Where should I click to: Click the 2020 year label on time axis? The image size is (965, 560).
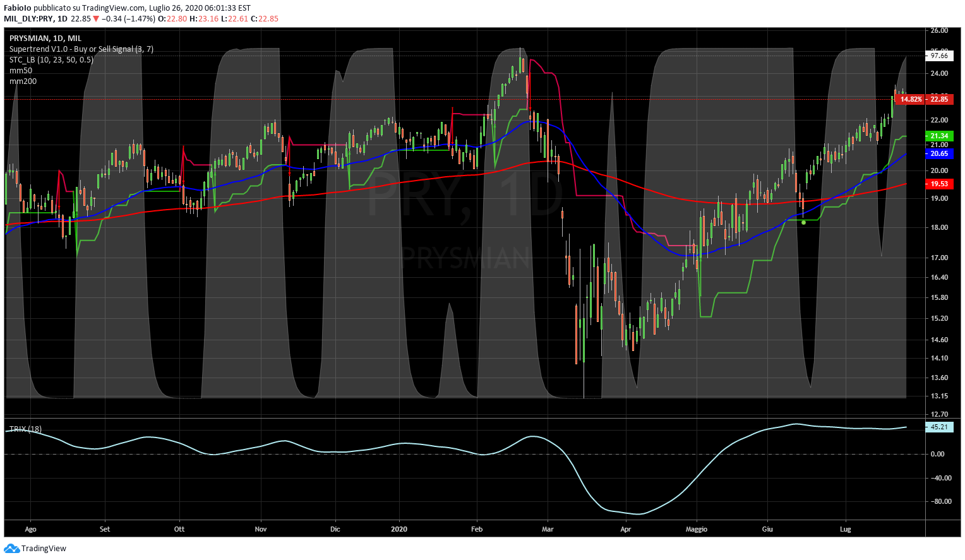pyautogui.click(x=399, y=529)
